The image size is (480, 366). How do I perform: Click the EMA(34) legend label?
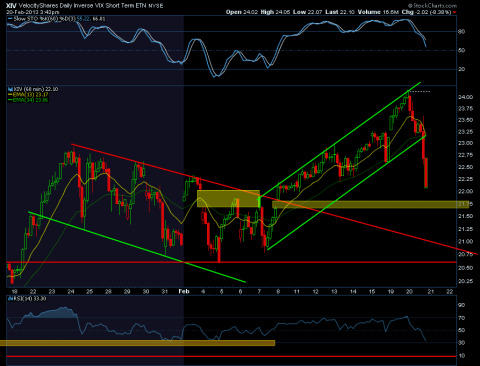click(x=31, y=100)
